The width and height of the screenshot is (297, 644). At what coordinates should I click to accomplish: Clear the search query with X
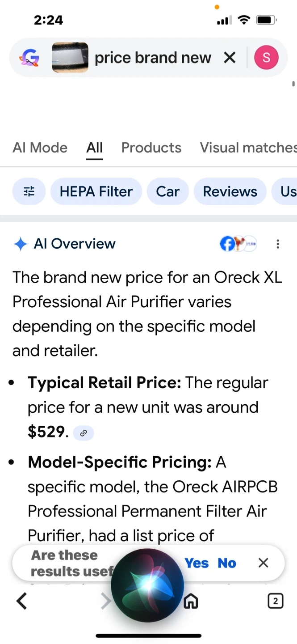pos(230,58)
